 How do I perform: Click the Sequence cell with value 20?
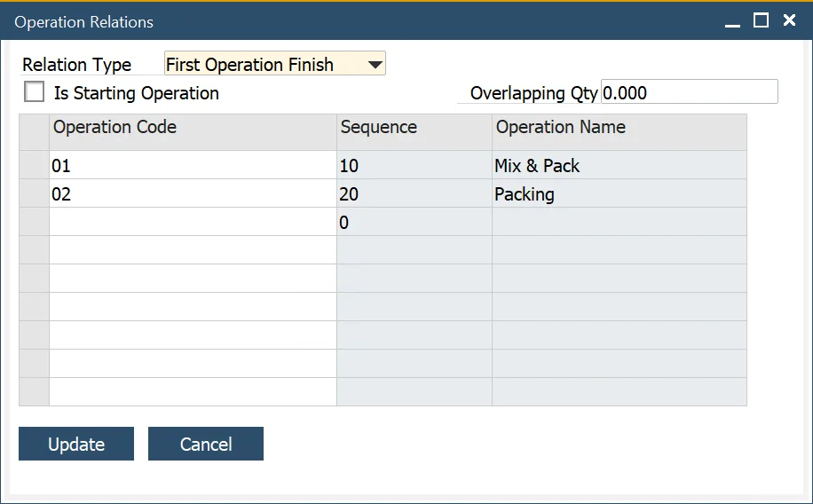tap(414, 194)
